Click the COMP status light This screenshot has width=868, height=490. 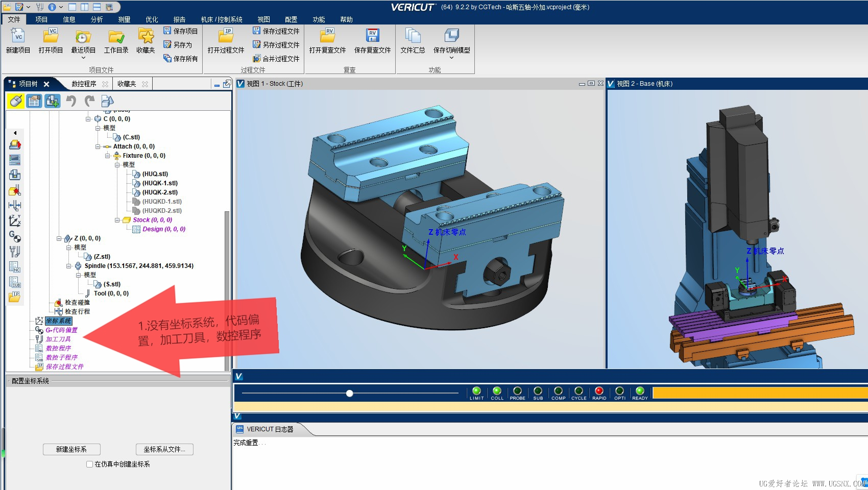coord(558,391)
